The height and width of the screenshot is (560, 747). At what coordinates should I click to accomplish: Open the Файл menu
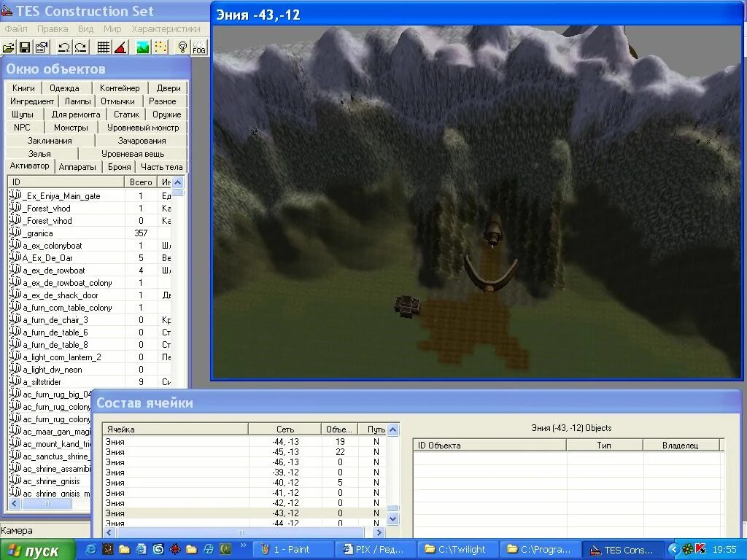pyautogui.click(x=16, y=28)
